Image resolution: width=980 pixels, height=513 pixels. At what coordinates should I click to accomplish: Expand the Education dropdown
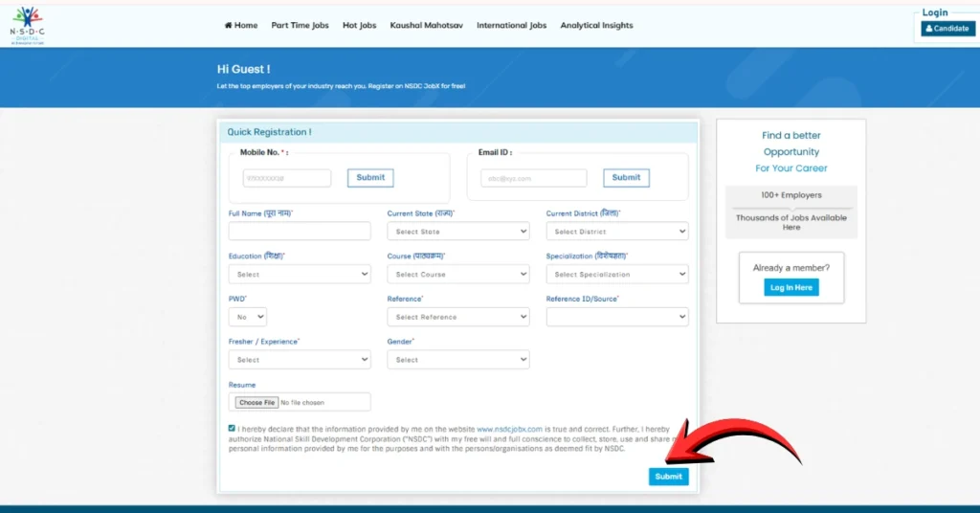click(x=300, y=275)
